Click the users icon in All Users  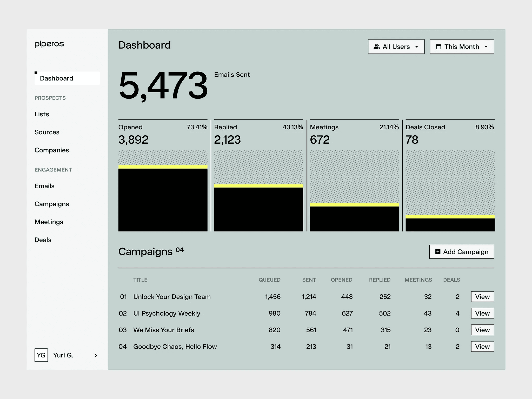coord(377,47)
